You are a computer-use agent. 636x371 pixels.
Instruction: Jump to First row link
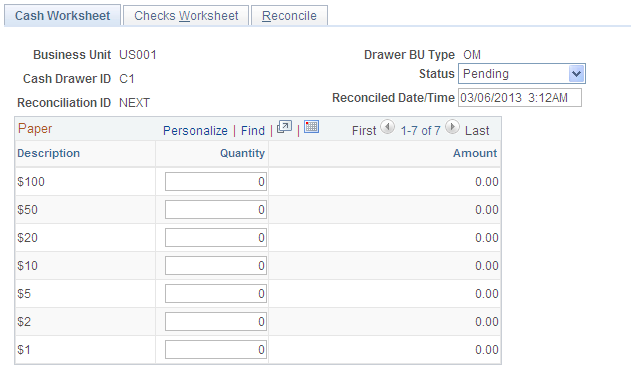point(364,131)
